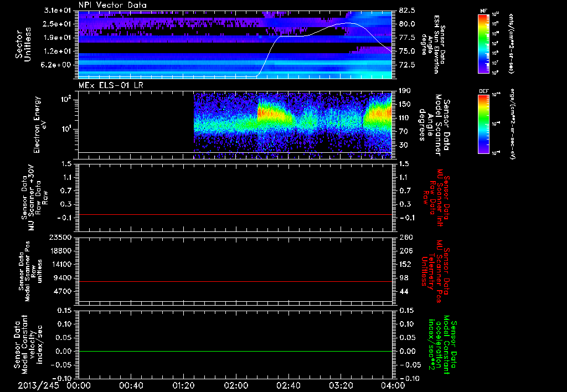Screen dimensions: 567x392
Task: Click the '4700' scanner position axis value
Action: [63, 291]
